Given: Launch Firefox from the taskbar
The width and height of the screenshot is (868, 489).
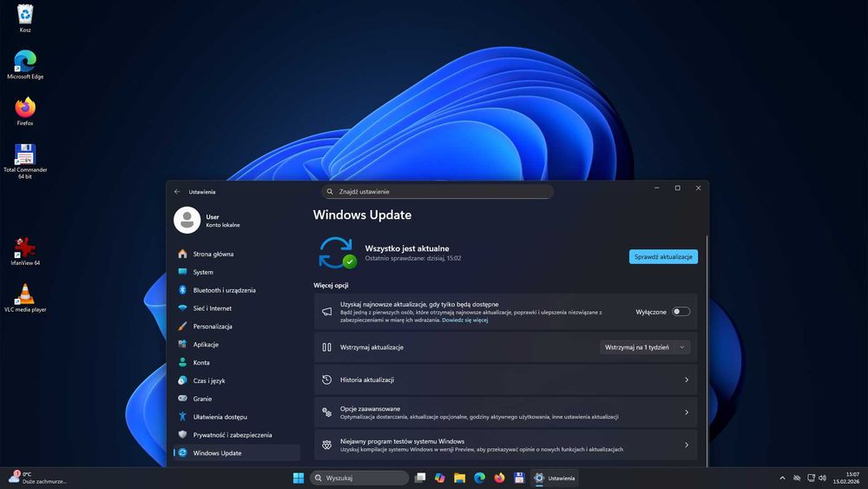Looking at the screenshot, I should coord(499,478).
